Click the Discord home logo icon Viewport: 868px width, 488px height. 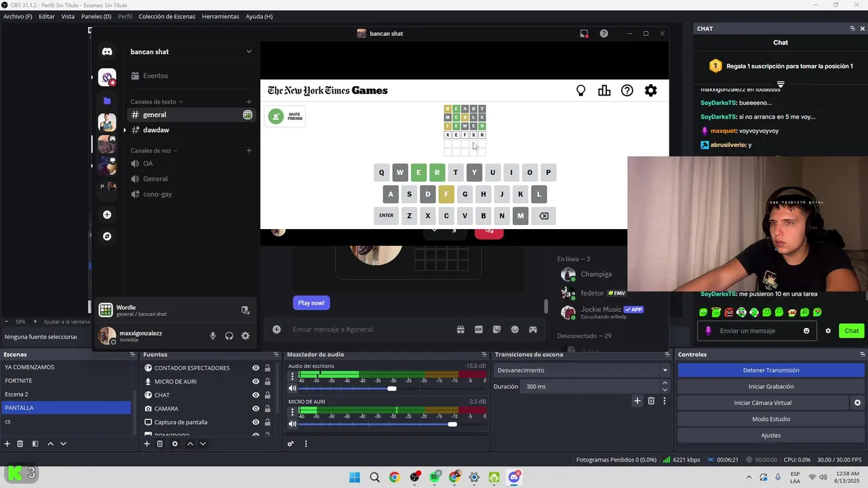pos(107,52)
